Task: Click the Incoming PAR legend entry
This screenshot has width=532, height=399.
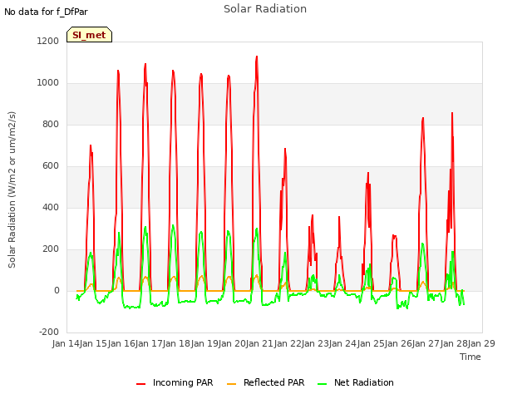Action: coord(175,382)
